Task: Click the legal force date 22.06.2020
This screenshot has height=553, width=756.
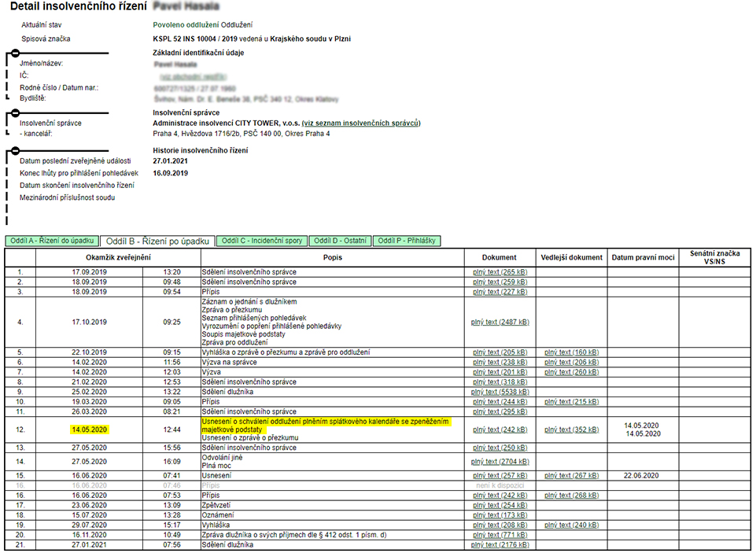Action: click(641, 476)
